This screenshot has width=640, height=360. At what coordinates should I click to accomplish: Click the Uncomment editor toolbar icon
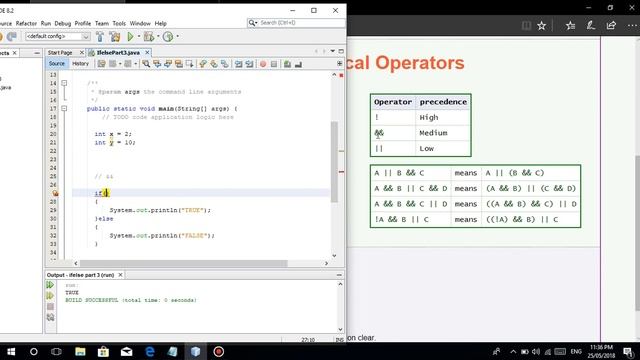298,64
